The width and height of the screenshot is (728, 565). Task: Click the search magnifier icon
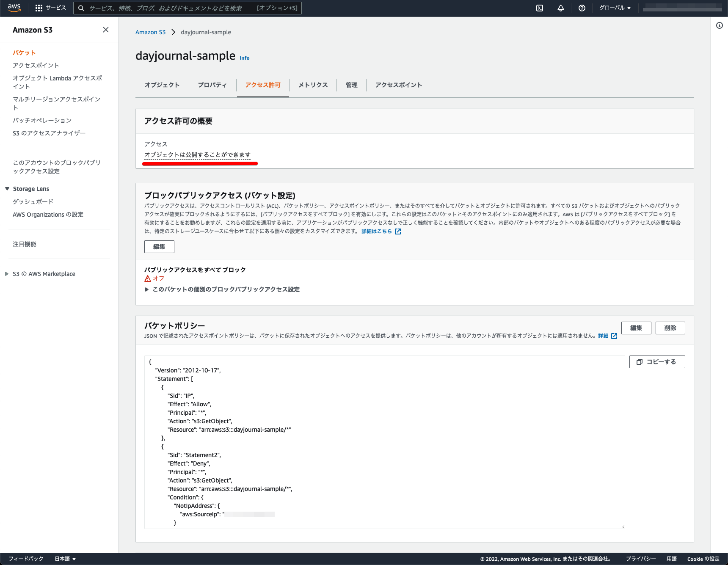click(x=81, y=8)
